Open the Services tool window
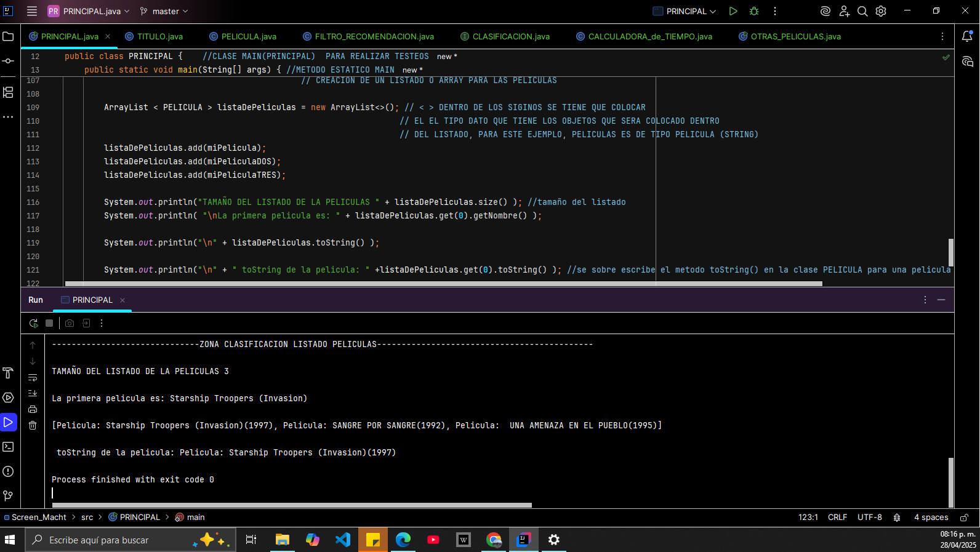Image resolution: width=980 pixels, height=552 pixels. (8, 398)
